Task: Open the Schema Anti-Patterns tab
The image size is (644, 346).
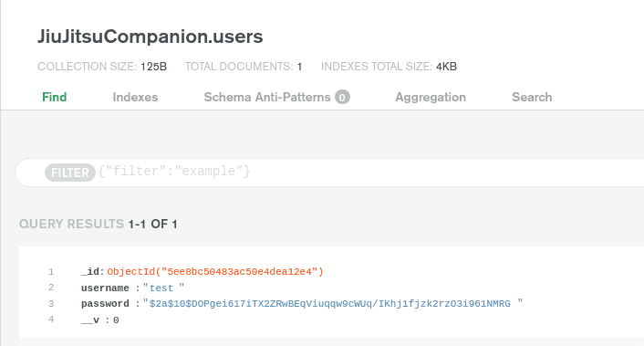Action: [x=267, y=97]
